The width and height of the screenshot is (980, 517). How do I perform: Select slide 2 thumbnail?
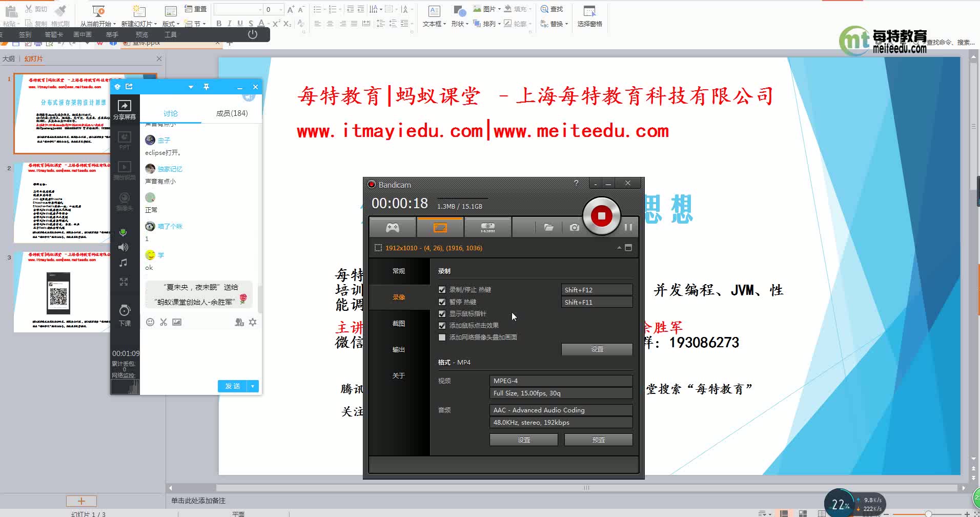point(62,203)
